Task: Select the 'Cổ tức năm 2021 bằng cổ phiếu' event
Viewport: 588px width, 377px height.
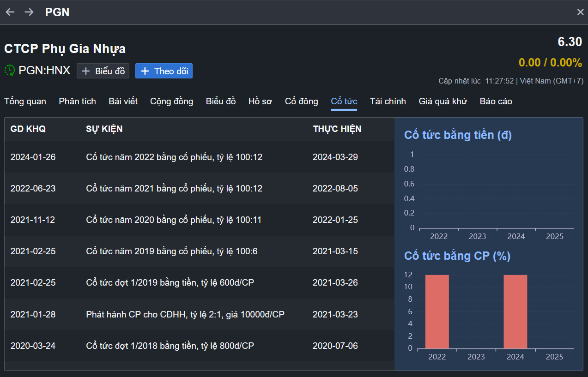Action: [174, 188]
